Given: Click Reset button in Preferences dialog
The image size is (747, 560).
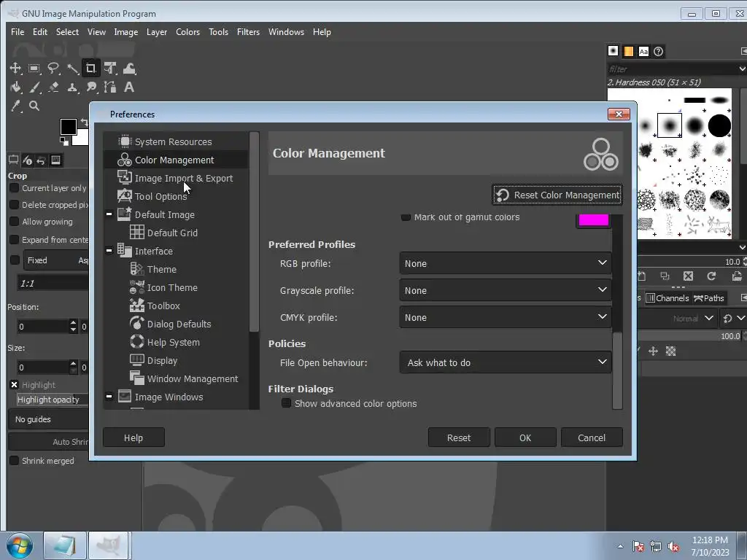Looking at the screenshot, I should [459, 437].
